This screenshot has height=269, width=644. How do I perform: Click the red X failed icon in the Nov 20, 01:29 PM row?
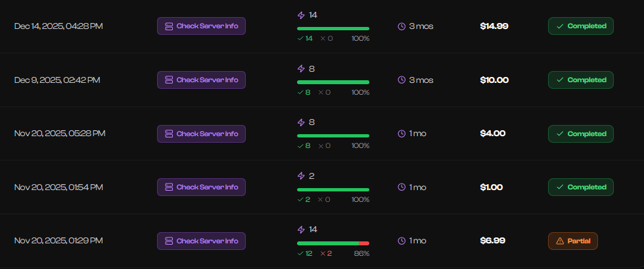tap(323, 254)
